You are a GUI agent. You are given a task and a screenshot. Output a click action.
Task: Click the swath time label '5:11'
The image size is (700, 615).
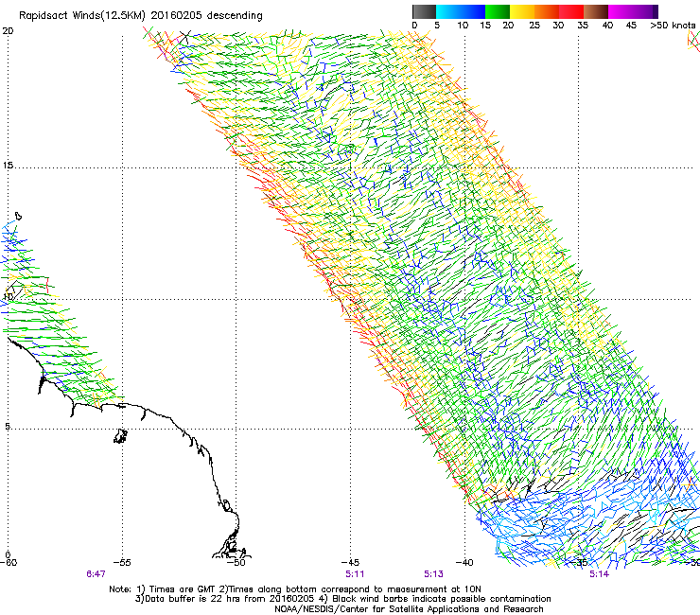[x=355, y=574]
